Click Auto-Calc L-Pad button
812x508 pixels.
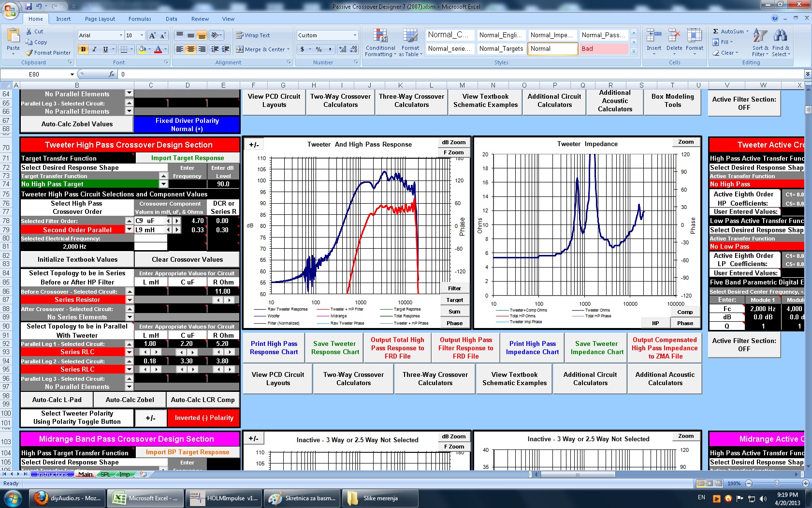(x=57, y=400)
